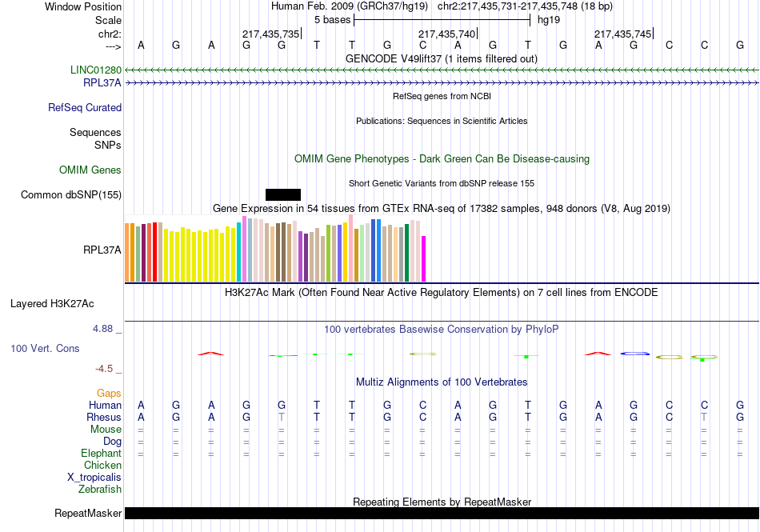Click the Human Feb. 2009 (GRCh37/hg19) assembly text
Viewport: 760px width, 532px height.
click(350, 6)
